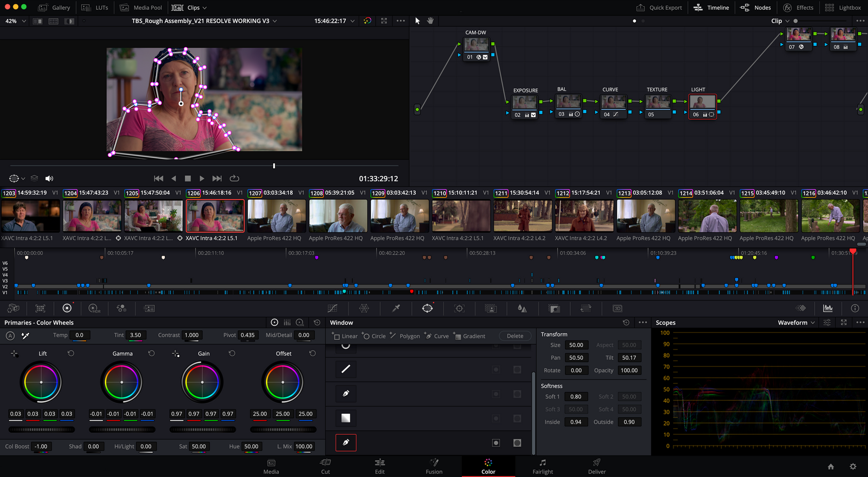Viewport: 868px width, 477px height.
Task: Reset the Offset color wheel
Action: point(312,354)
